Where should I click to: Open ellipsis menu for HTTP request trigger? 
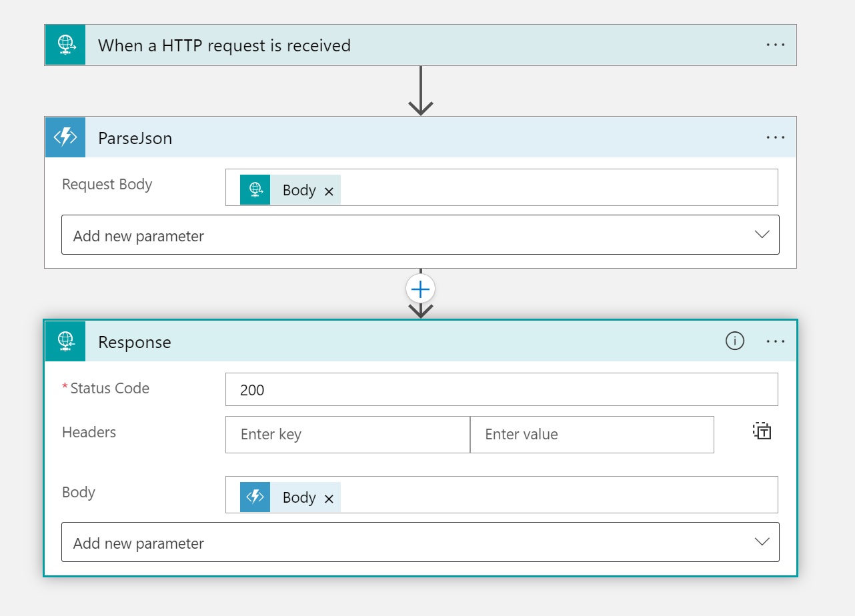click(775, 45)
